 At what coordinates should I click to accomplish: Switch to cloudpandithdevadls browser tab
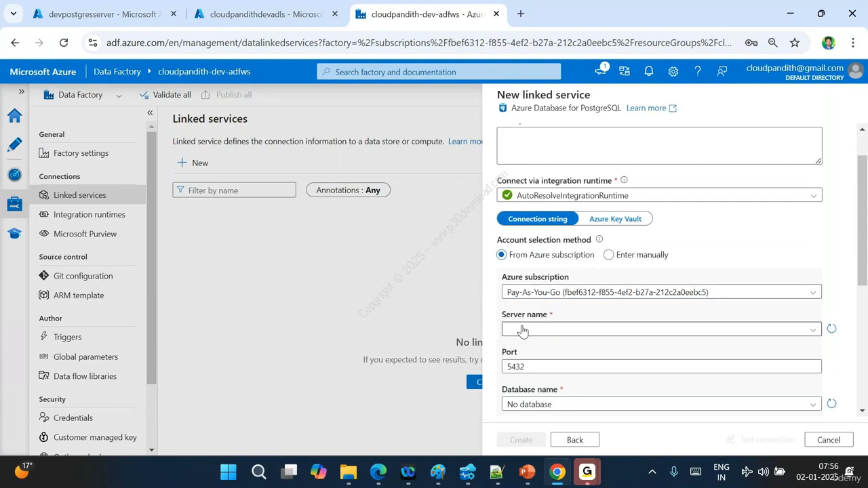266,14
